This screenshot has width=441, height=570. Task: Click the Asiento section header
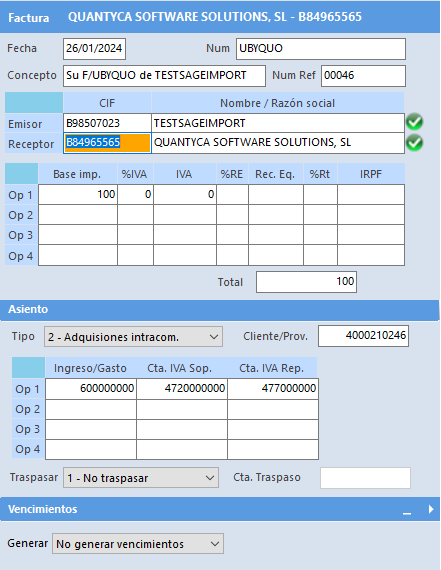coord(220,310)
